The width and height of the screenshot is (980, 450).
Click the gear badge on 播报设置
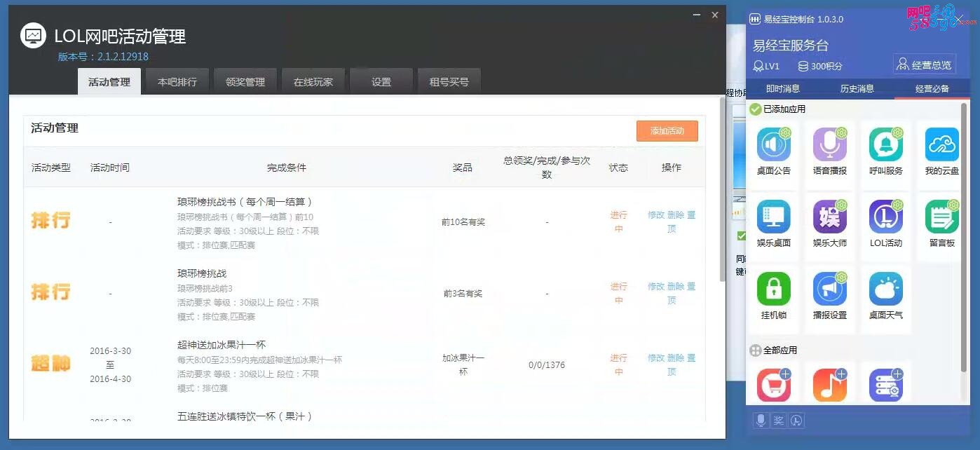[842, 277]
